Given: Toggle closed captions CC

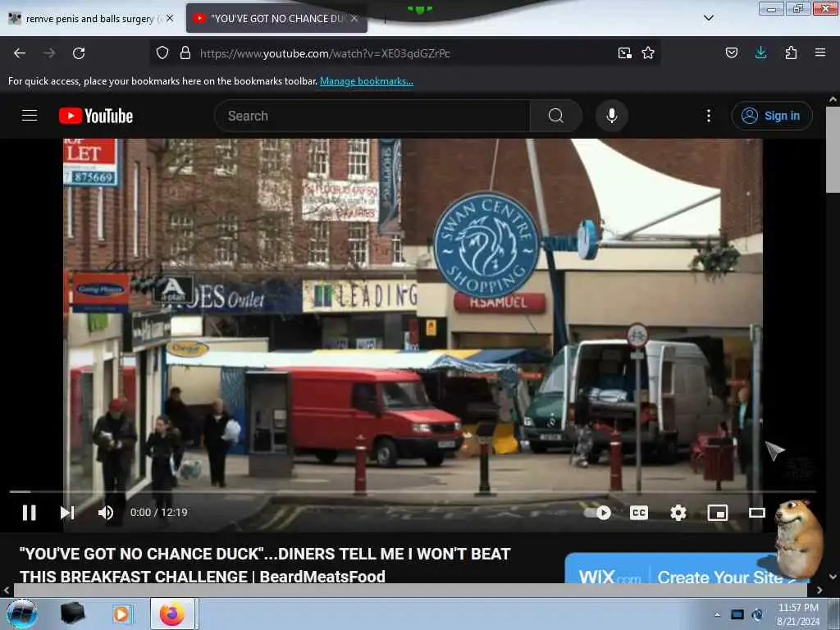Looking at the screenshot, I should pos(638,513).
